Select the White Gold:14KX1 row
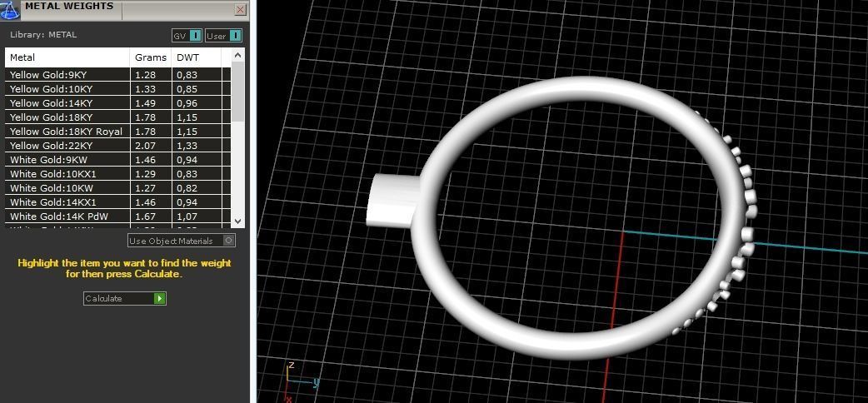 tap(118, 202)
